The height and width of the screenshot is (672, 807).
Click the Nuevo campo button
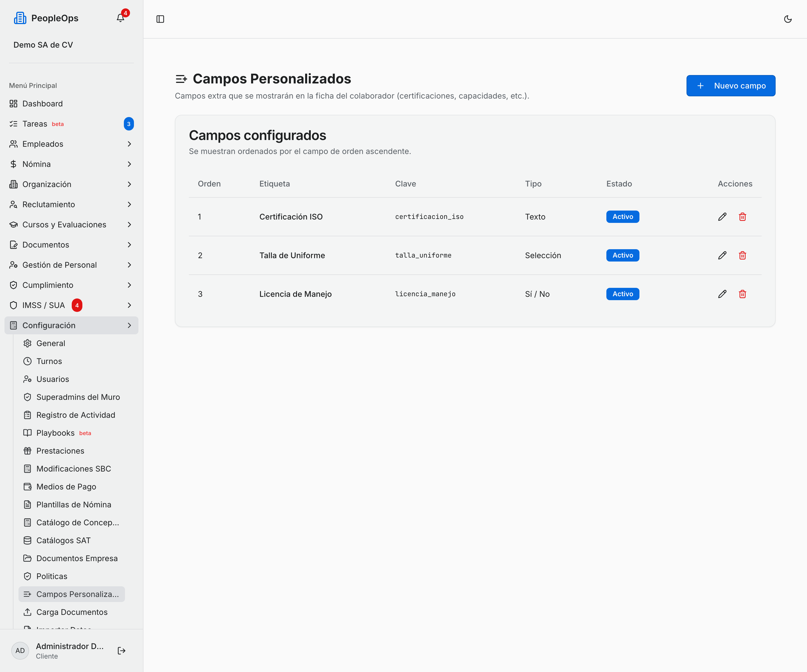tap(731, 86)
